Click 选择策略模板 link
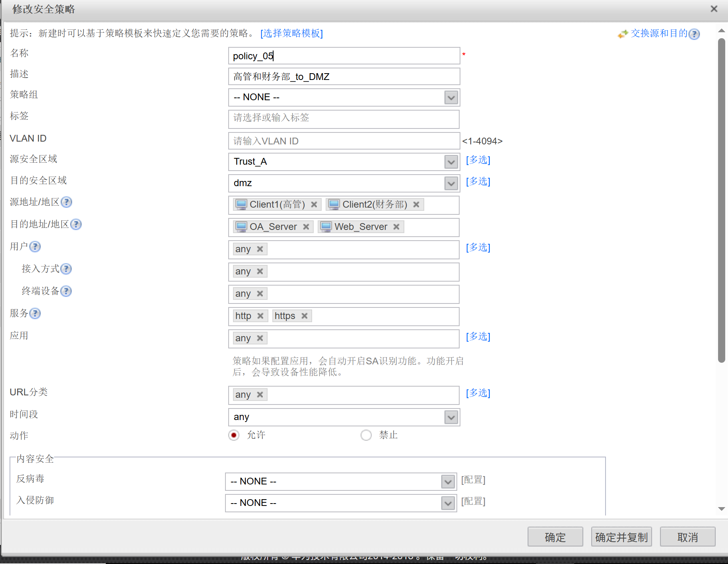The image size is (728, 564). click(x=292, y=33)
